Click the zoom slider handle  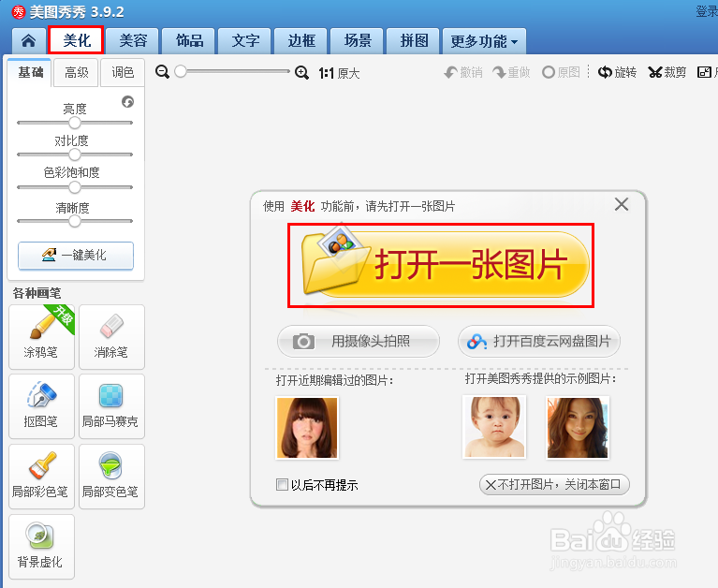181,71
